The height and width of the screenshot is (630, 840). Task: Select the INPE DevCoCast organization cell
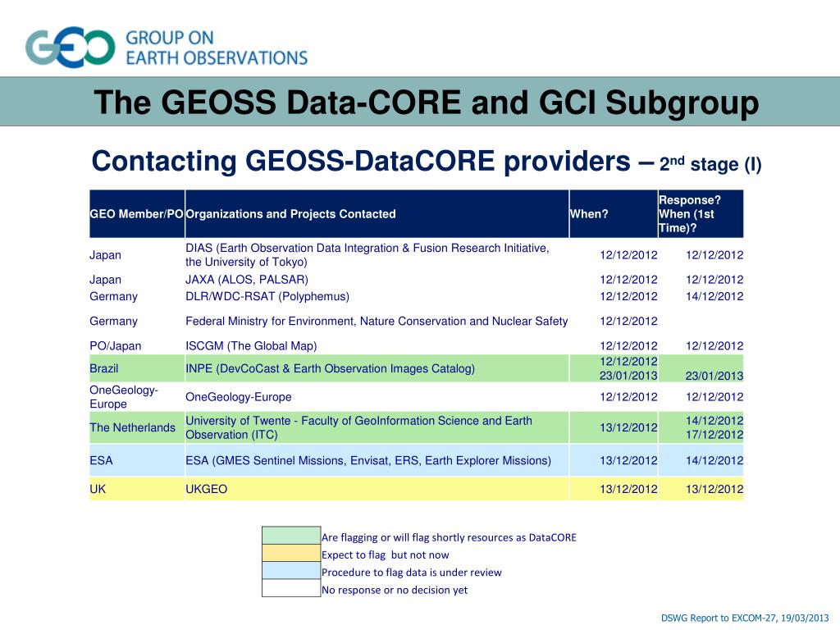[377, 368]
